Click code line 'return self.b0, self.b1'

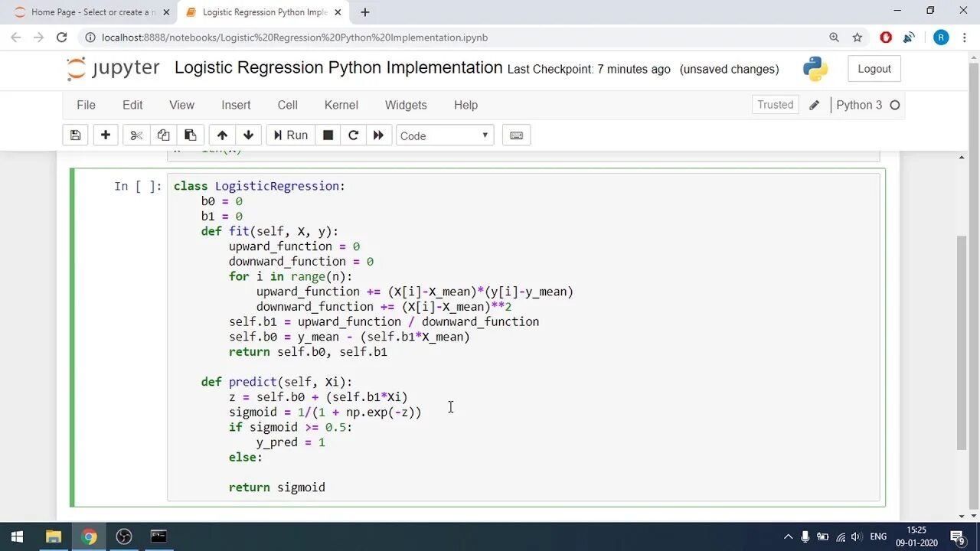click(x=308, y=352)
